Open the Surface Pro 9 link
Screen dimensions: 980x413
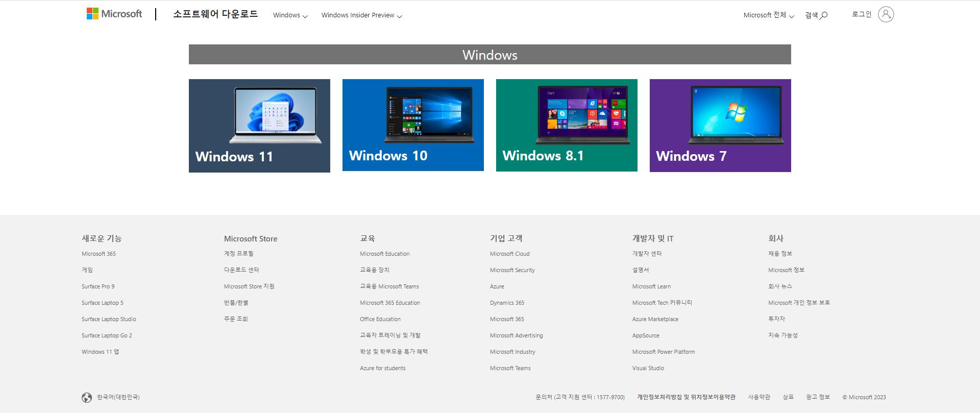tap(98, 286)
